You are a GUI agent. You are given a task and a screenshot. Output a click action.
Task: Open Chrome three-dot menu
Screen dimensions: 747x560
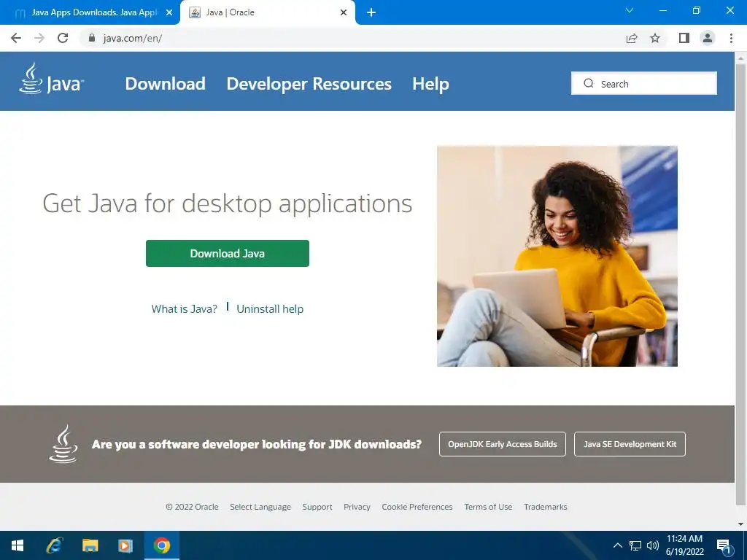click(x=731, y=38)
